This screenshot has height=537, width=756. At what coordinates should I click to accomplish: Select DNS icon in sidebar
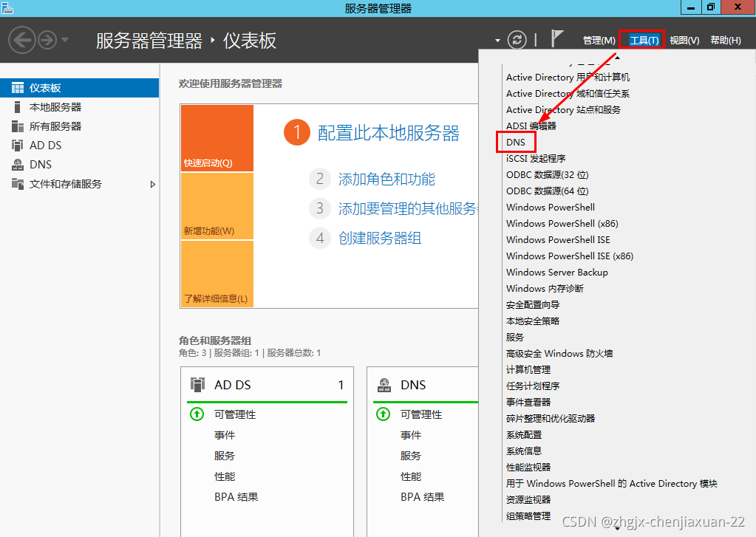point(17,165)
